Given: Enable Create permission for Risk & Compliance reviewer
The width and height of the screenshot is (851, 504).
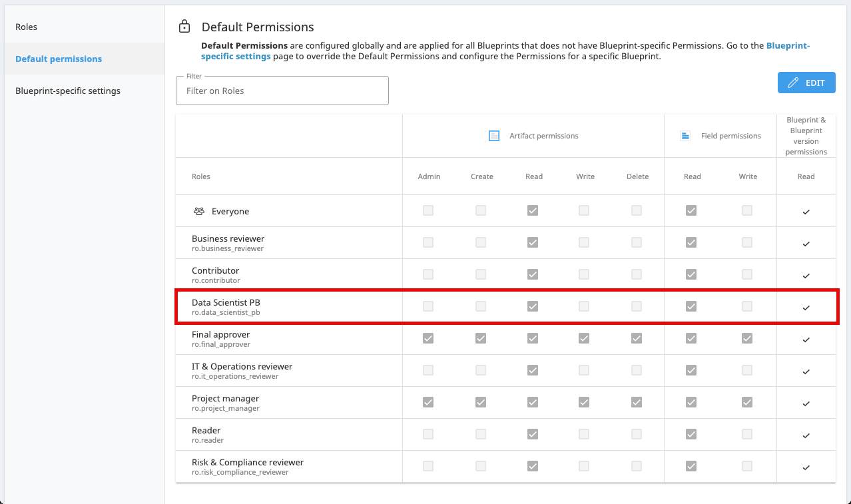Looking at the screenshot, I should click(481, 466).
